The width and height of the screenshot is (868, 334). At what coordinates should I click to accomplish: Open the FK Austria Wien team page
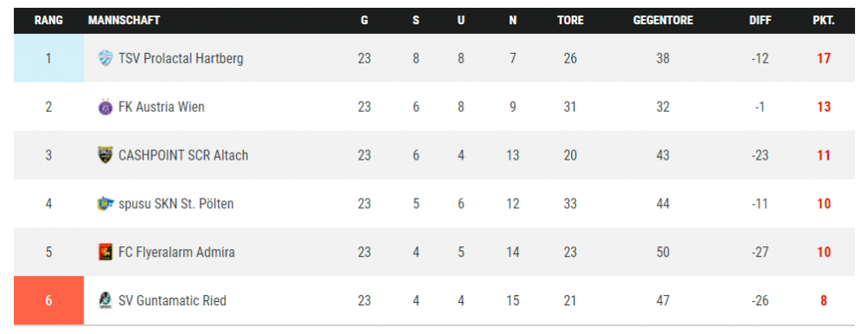pos(161,107)
